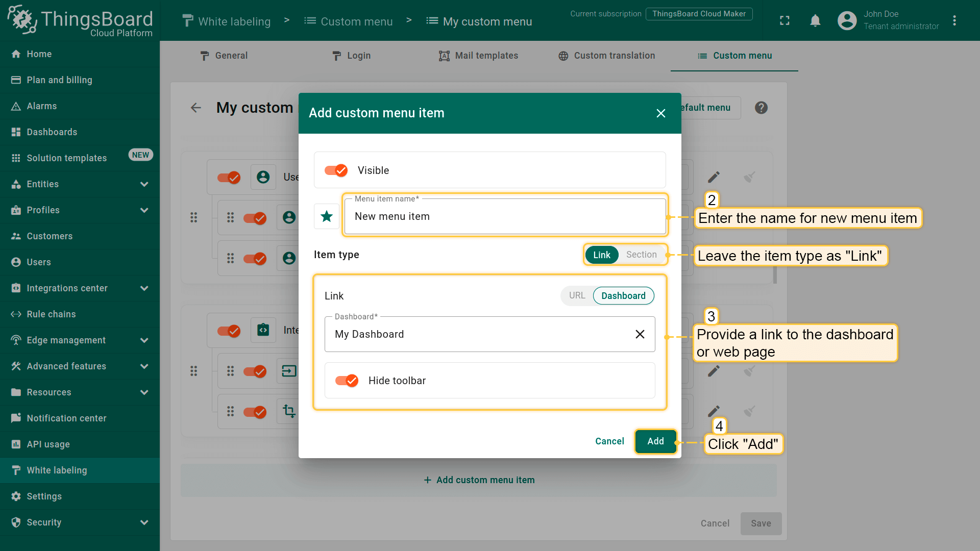Click the notifications bell icon
This screenshot has height=551, width=980.
[815, 20]
